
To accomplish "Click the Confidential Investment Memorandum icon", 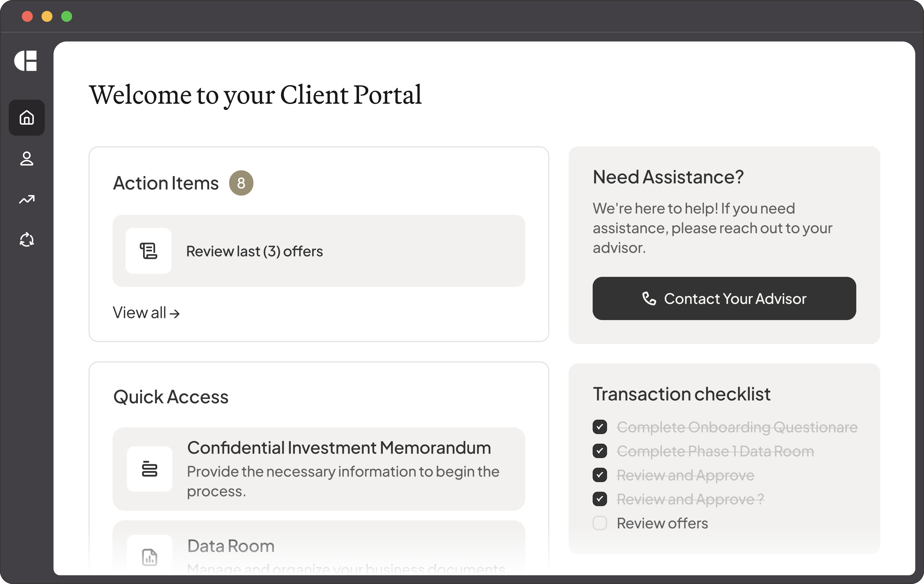I will click(x=149, y=469).
